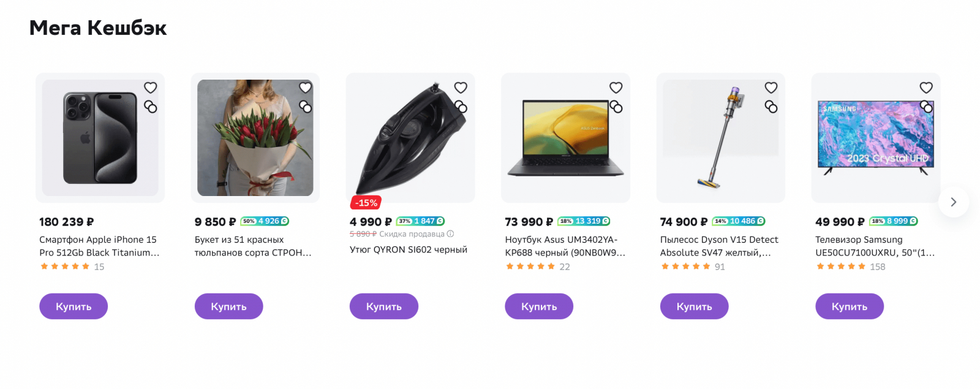
Task: Click heart icon on Asus laptop card
Action: [616, 88]
